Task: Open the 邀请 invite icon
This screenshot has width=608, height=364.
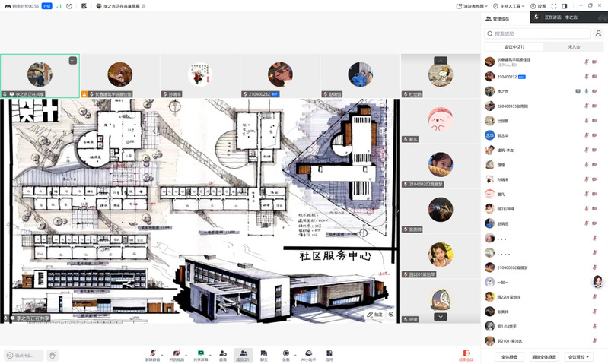Action: tap(223, 353)
